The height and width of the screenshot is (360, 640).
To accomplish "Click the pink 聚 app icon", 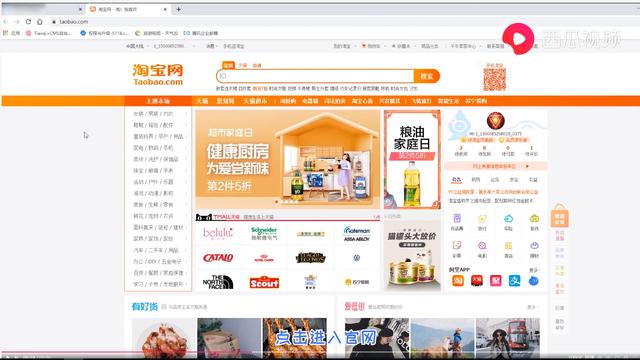I will pos(496,281).
